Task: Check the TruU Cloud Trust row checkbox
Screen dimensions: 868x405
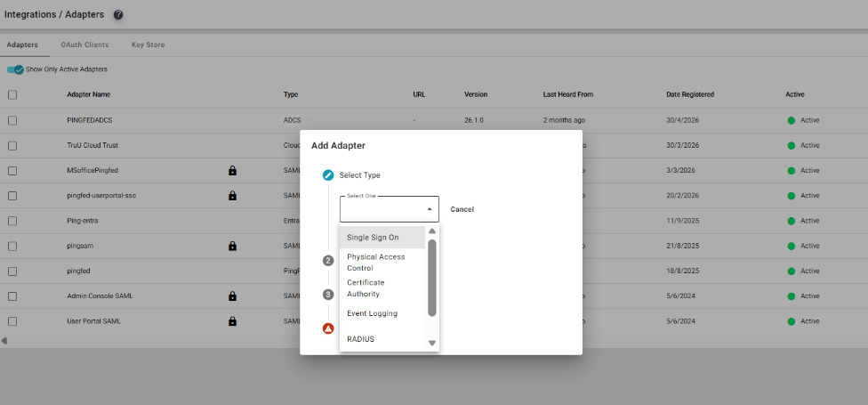Action: coord(12,146)
